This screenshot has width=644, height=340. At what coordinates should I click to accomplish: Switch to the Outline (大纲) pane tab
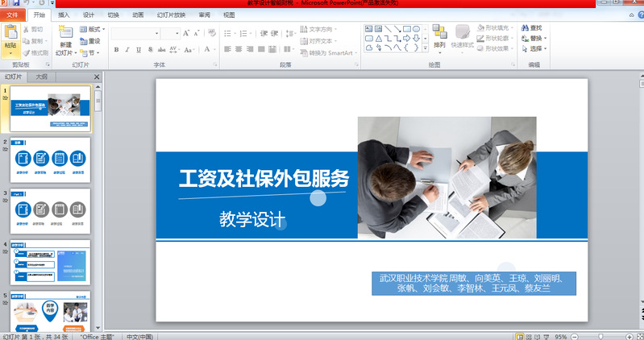tap(41, 77)
